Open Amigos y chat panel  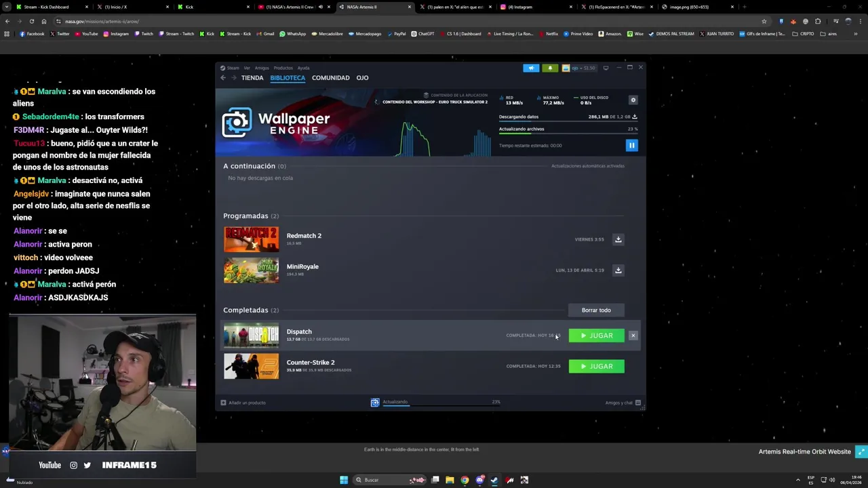(x=623, y=403)
